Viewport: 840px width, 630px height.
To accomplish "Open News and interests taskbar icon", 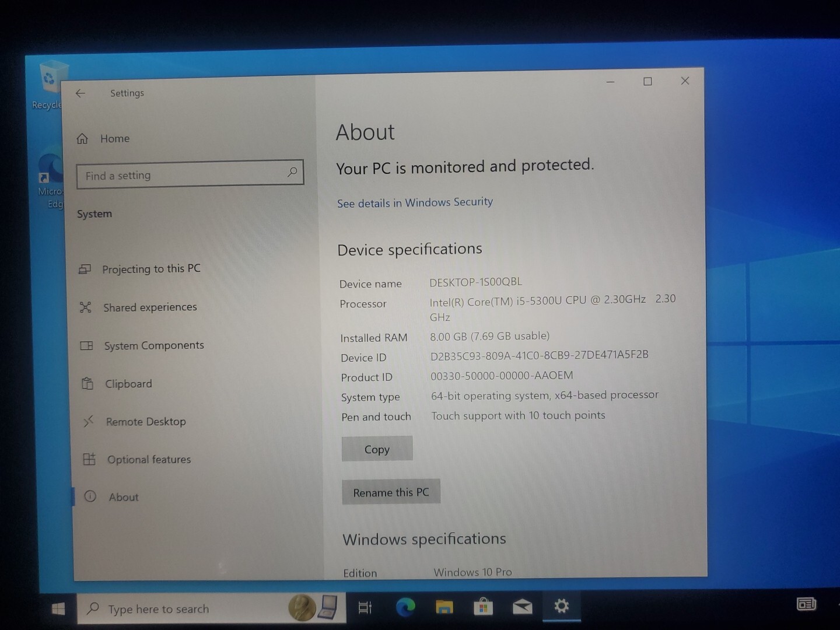I will (806, 604).
